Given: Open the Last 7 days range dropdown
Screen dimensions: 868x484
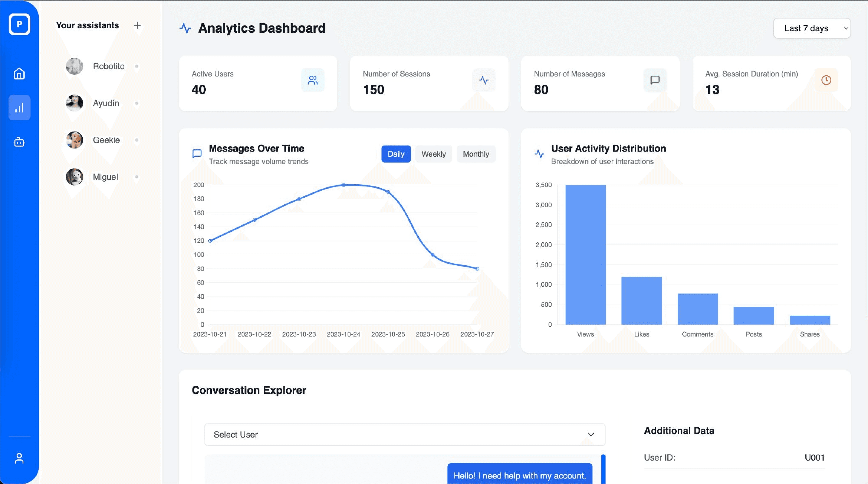Looking at the screenshot, I should point(812,28).
